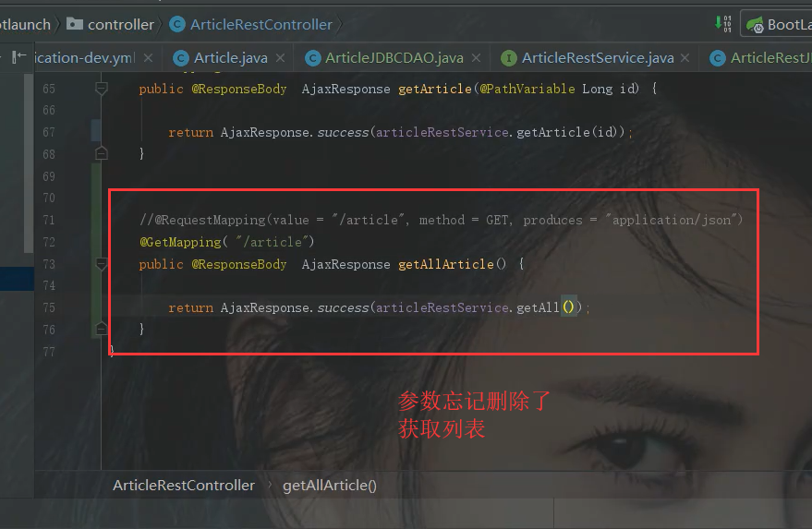Collapse getArticle method fold marker at line 65
The height and width of the screenshot is (529, 812).
102,89
